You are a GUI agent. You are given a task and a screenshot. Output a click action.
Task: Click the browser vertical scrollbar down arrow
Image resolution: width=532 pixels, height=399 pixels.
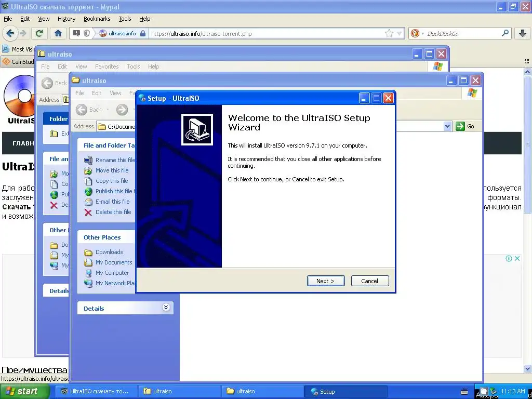click(x=527, y=368)
